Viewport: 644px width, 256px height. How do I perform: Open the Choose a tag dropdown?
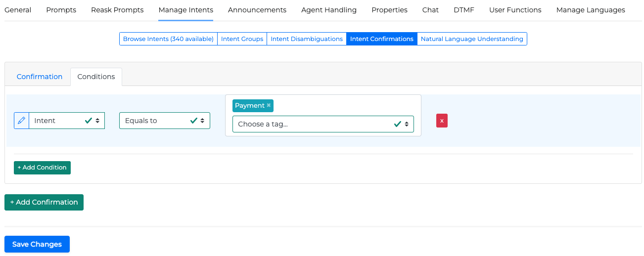[x=322, y=124]
